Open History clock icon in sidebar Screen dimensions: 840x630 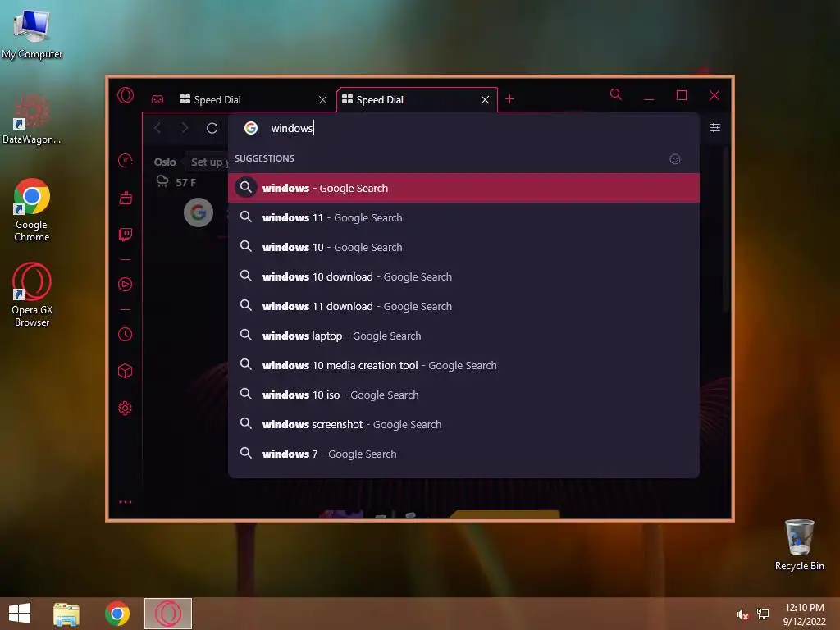(126, 335)
